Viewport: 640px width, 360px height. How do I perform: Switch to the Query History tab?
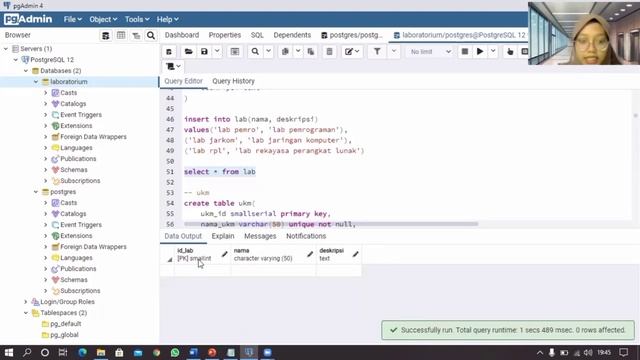233,81
